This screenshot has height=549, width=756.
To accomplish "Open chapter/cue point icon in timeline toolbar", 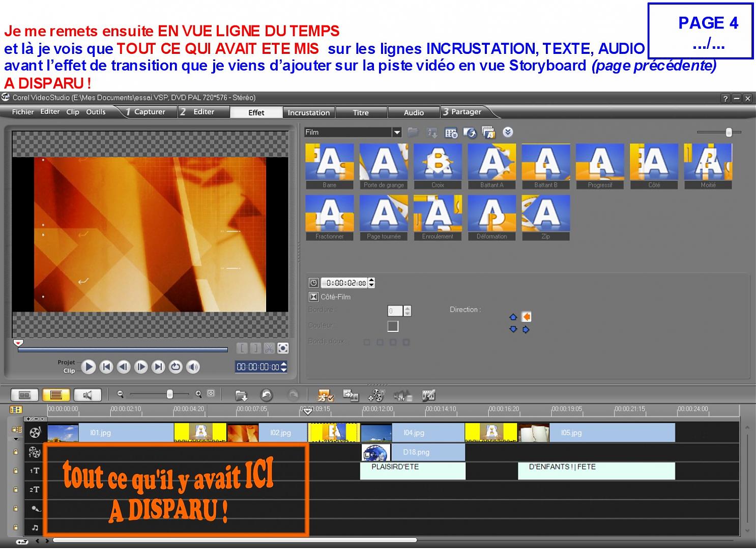I will point(428,395).
